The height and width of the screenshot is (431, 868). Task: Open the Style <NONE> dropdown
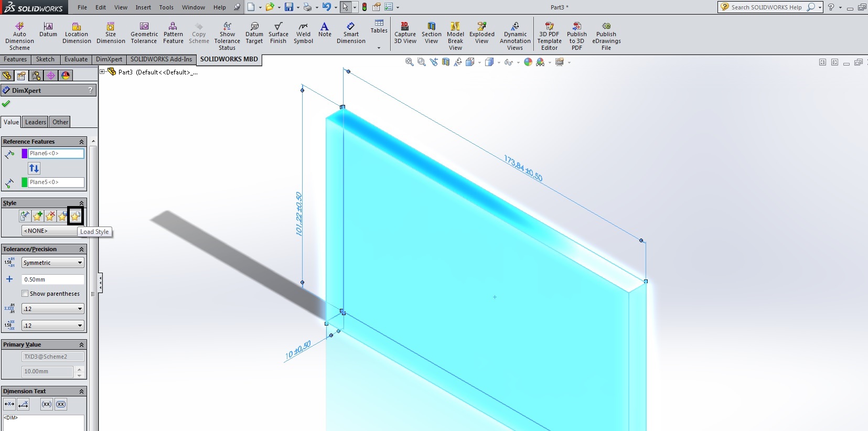click(x=50, y=231)
